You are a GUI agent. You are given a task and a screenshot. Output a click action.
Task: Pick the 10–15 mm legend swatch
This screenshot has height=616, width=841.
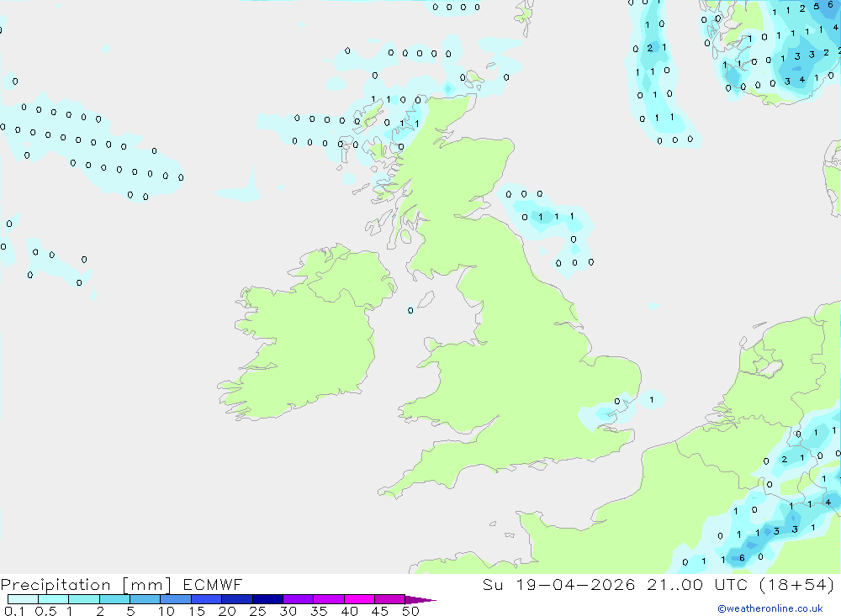click(x=176, y=599)
